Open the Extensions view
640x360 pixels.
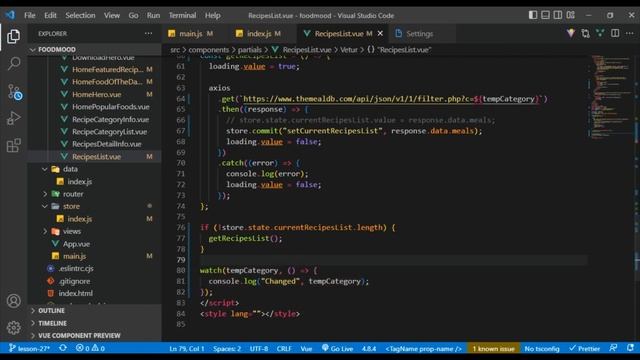coord(13,145)
